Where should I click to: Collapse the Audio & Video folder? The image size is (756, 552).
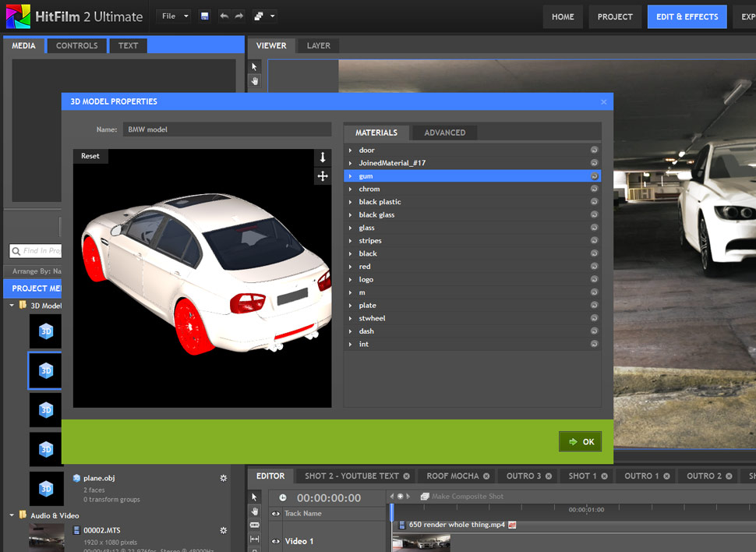[12, 515]
